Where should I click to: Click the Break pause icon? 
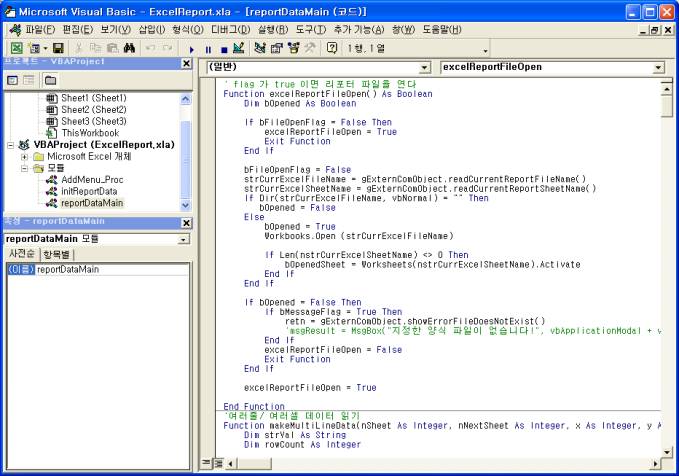click(x=207, y=48)
